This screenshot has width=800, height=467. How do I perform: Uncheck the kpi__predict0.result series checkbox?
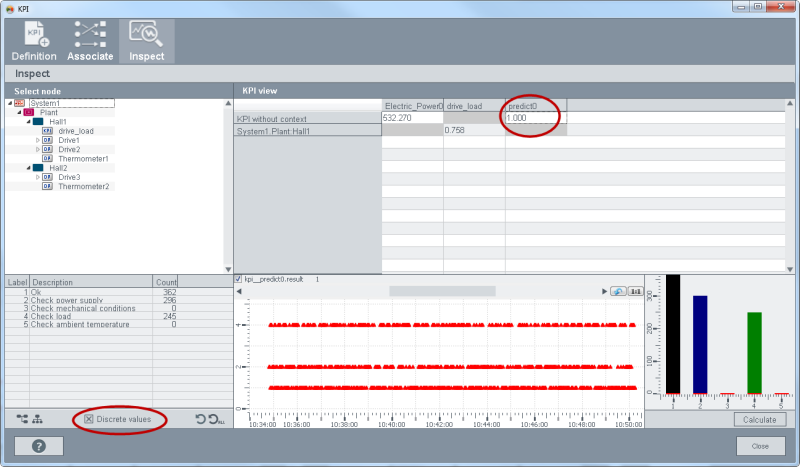[239, 280]
